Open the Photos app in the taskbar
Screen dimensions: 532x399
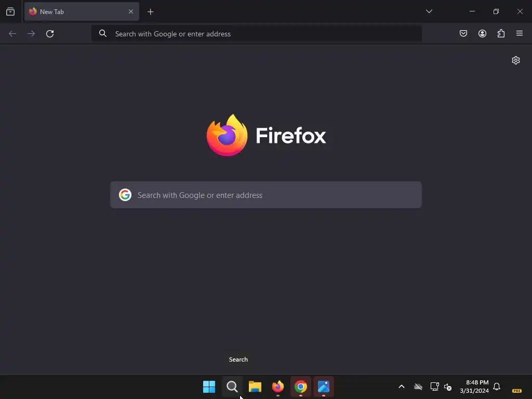pyautogui.click(x=324, y=387)
